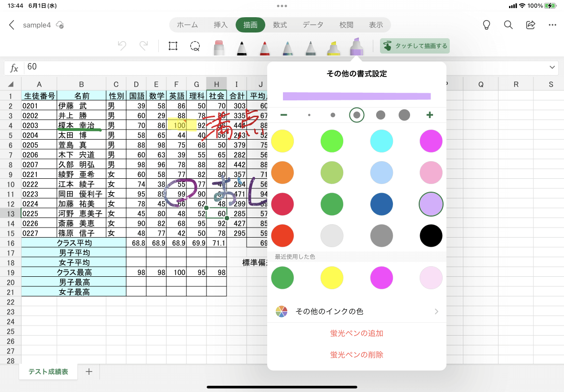Pick recently used green swatch
The width and height of the screenshot is (564, 392).
(x=282, y=278)
